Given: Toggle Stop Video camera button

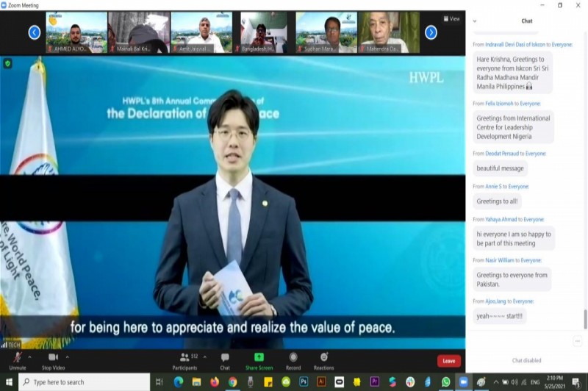Looking at the screenshot, I should coord(52,359).
